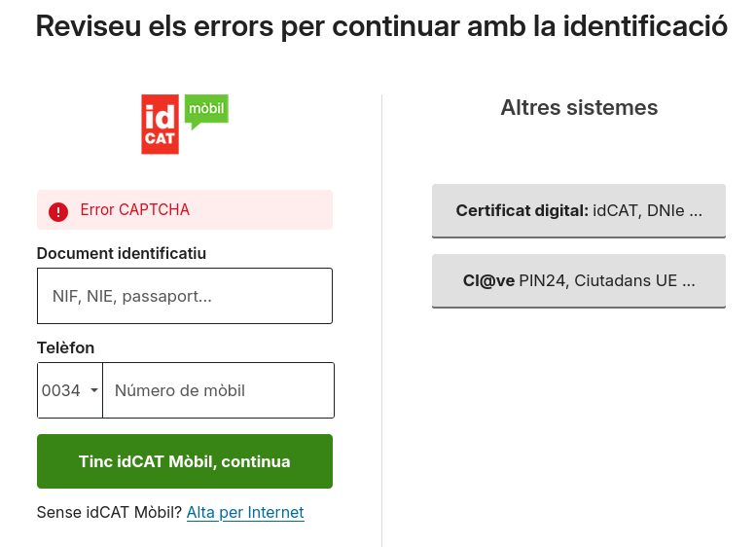Click the 0034 prefix value
756x547 pixels.
[61, 390]
